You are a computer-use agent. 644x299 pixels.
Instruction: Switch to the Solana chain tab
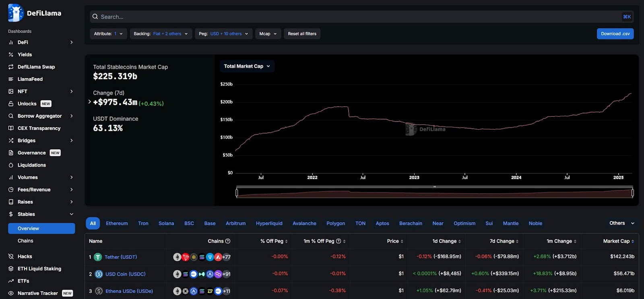[166, 223]
